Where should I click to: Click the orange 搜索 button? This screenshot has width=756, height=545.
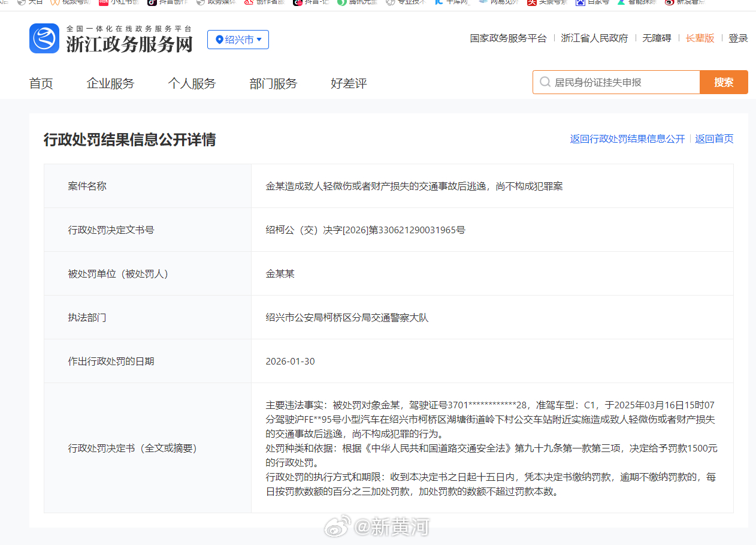pyautogui.click(x=724, y=82)
